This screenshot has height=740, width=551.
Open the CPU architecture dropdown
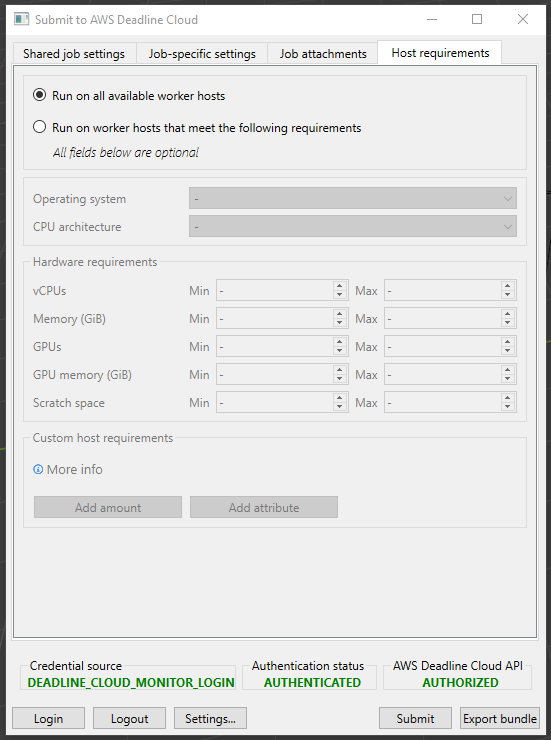353,227
